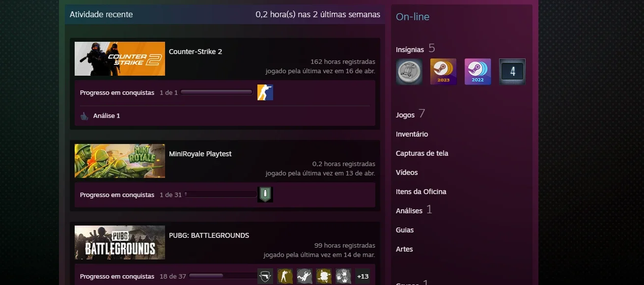Click the MiniRoyale achievement progress bar
The height and width of the screenshot is (285, 644).
221,195
